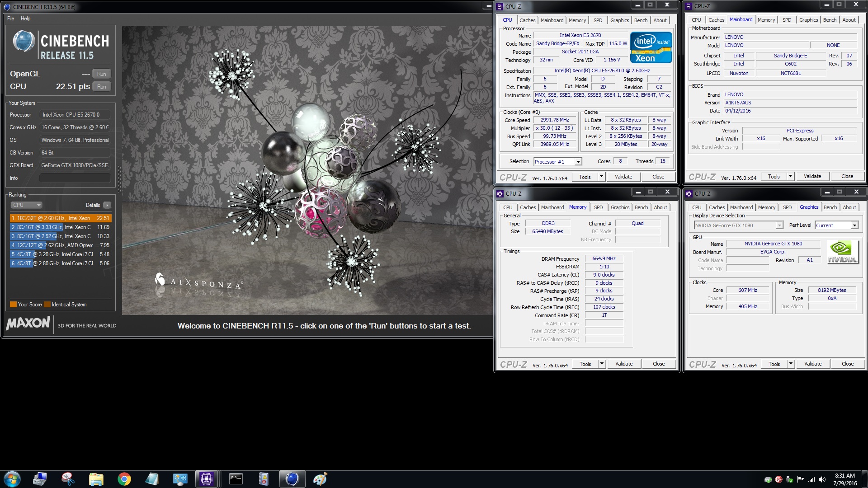Click the taskbar clock showing 8:31 AM

[844, 479]
